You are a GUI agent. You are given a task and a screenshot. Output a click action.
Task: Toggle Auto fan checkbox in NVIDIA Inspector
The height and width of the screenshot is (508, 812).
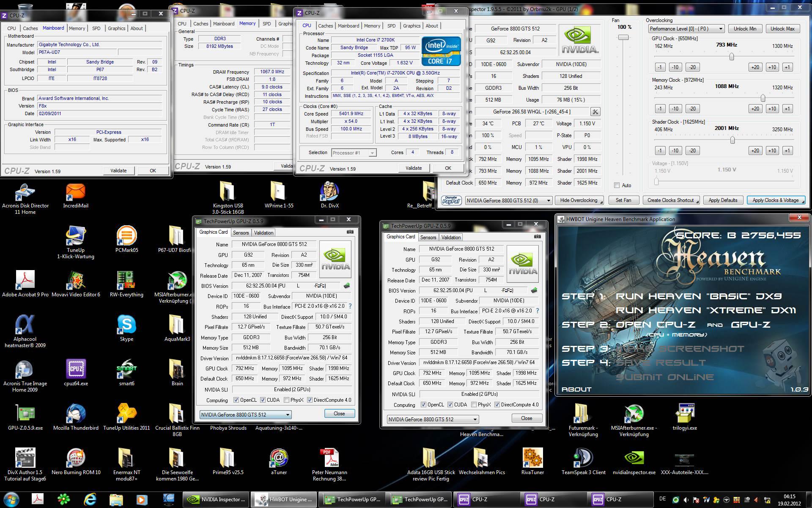tap(617, 185)
